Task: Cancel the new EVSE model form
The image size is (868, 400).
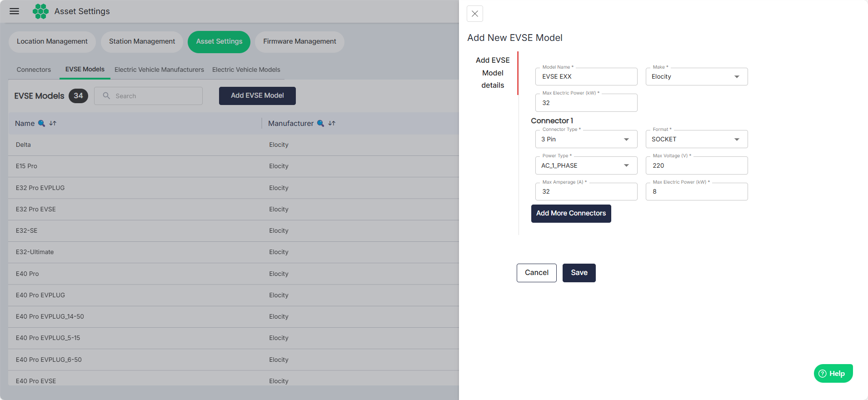Action: coord(537,273)
